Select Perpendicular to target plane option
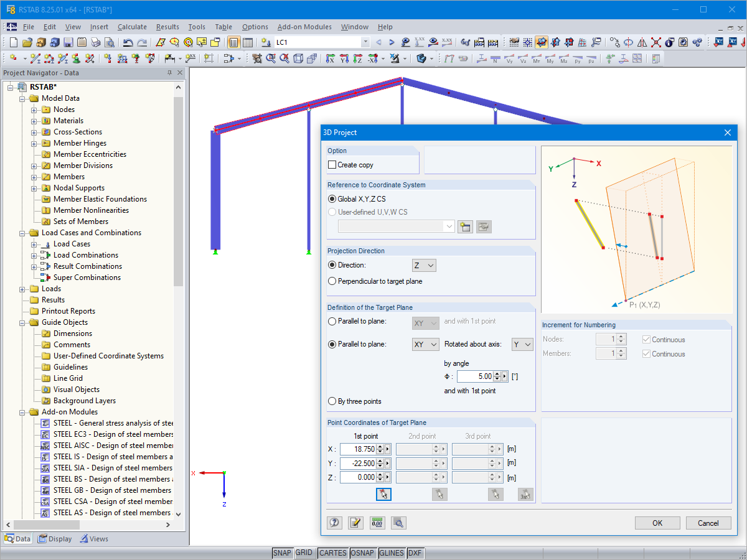747x560 pixels. tap(332, 281)
